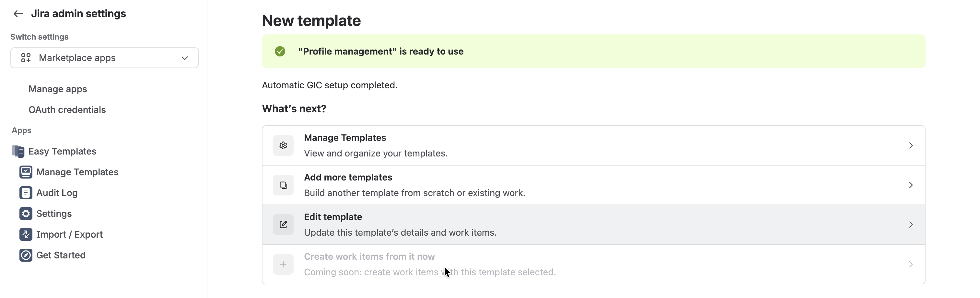Image resolution: width=980 pixels, height=298 pixels.
Task: Select Add more templates option
Action: pyautogui.click(x=593, y=185)
